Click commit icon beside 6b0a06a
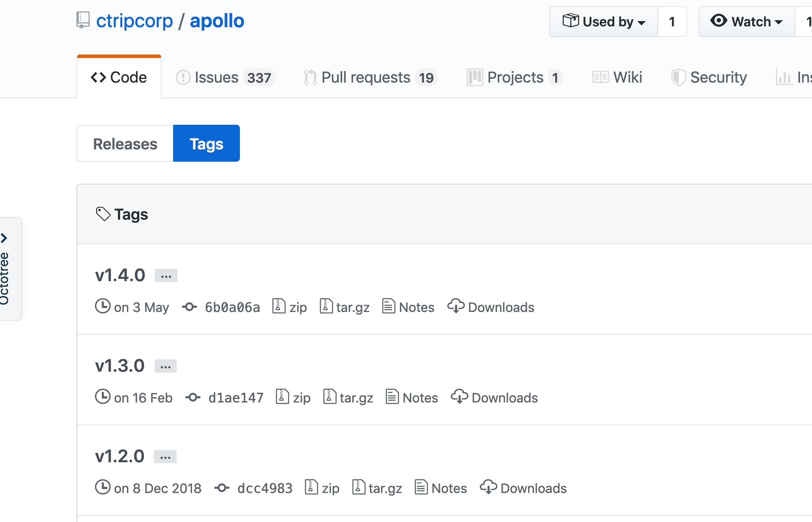The image size is (812, 522). [189, 307]
